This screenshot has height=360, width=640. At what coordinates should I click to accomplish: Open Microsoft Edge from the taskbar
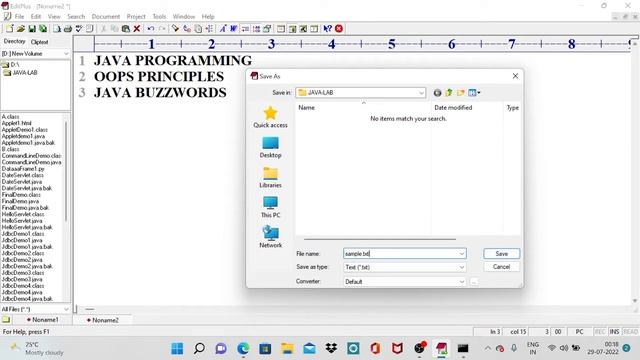pos(243,348)
